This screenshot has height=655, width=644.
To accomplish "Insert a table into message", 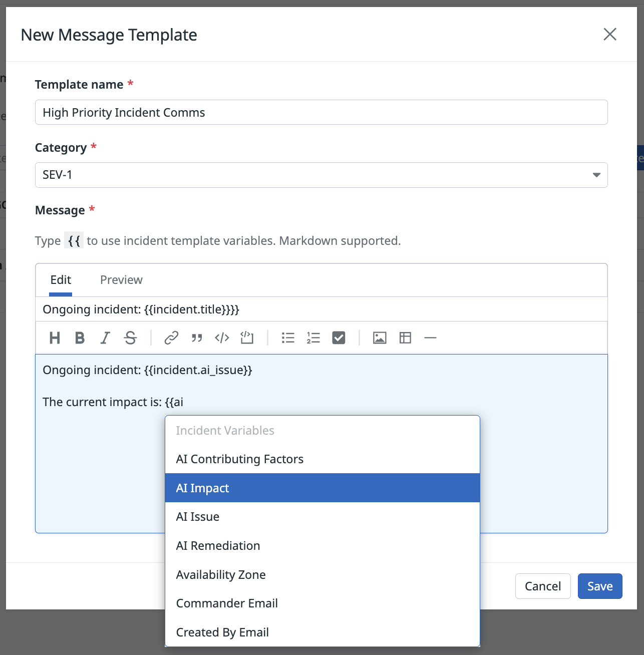I will [x=405, y=338].
